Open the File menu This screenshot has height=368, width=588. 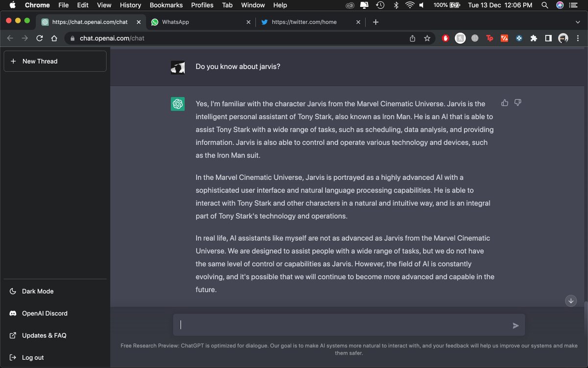63,5
